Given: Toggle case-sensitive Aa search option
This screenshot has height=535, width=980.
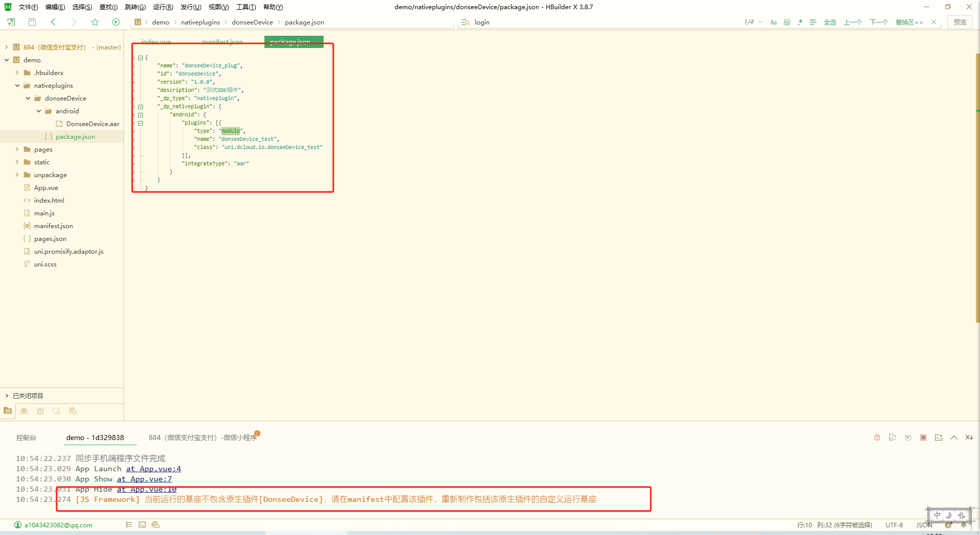Looking at the screenshot, I should click(x=773, y=22).
